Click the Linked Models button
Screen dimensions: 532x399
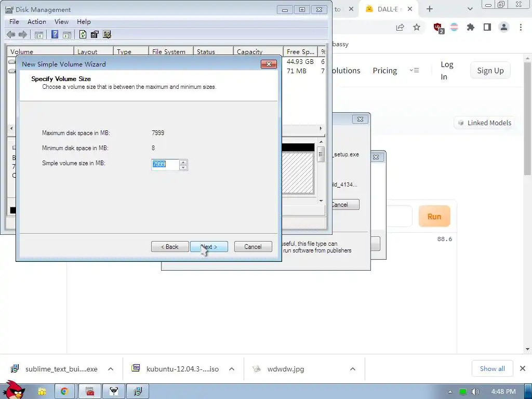(485, 123)
